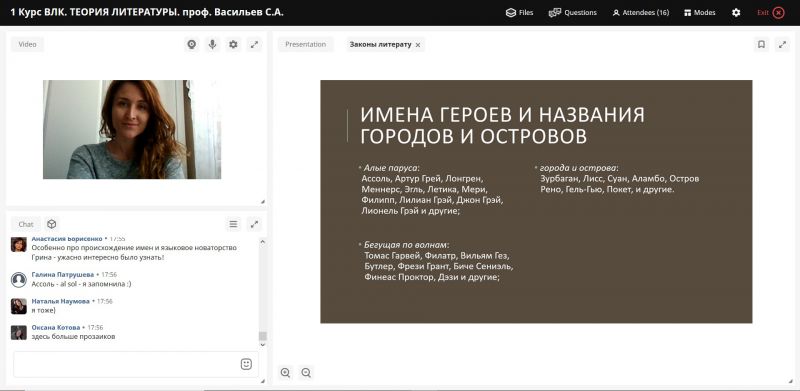Expand the chat panel to fullscreen
This screenshot has width=800, height=391.
(254, 224)
